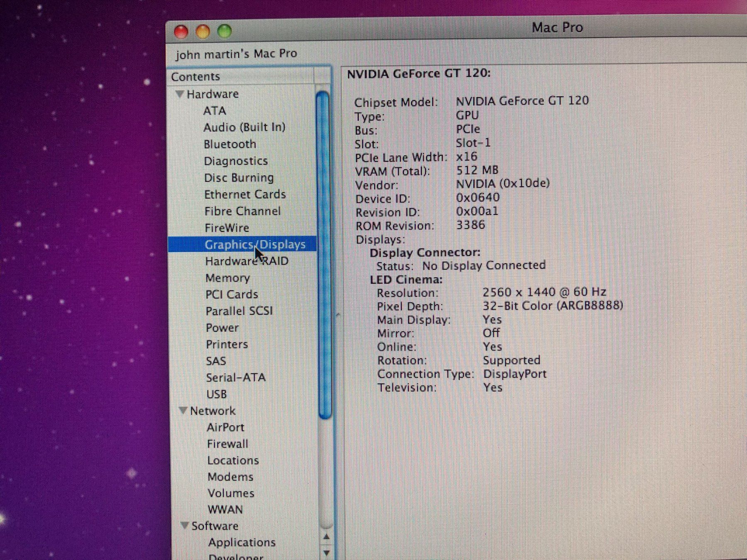Collapse the Hardware section triangle
This screenshot has height=560, width=747.
tap(180, 94)
